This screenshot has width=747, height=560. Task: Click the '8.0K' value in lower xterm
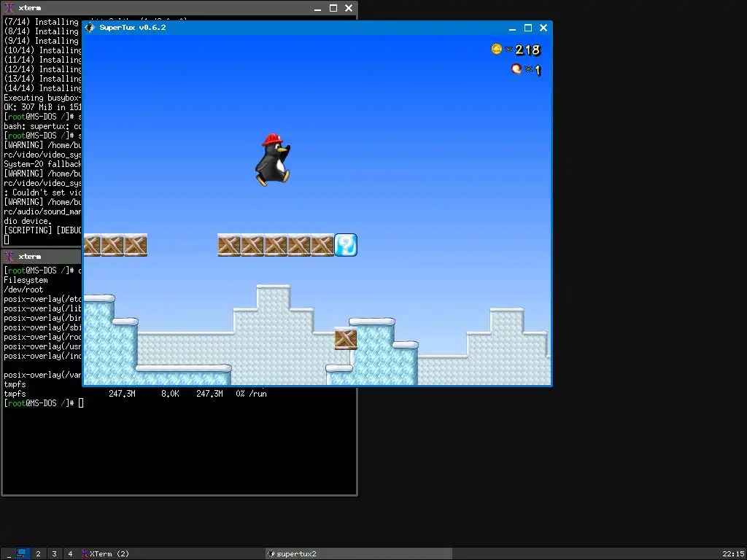(170, 394)
